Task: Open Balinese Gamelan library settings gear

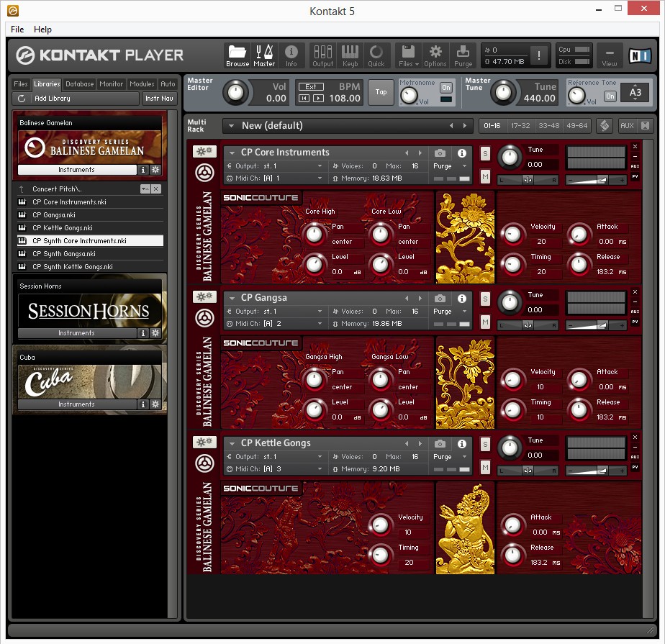Action: pyautogui.click(x=155, y=170)
